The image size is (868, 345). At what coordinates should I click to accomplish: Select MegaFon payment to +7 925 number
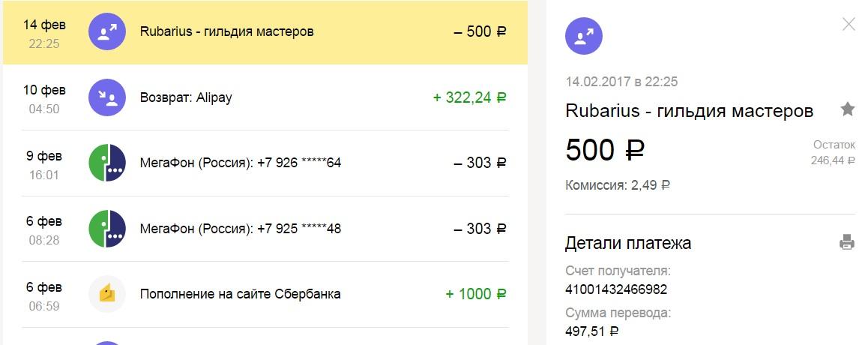(241, 229)
